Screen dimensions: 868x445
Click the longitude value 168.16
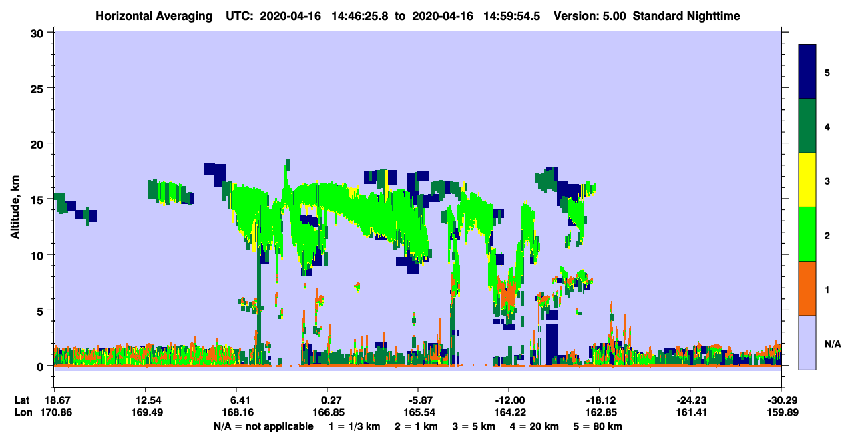coord(238,412)
